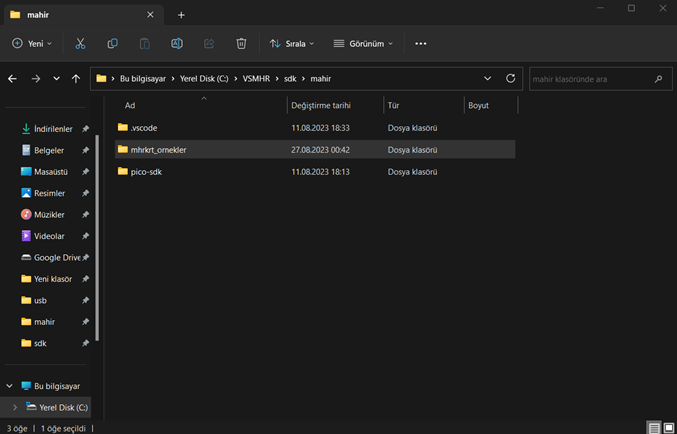Add a new tab with plus button
This screenshot has width=677, height=434.
pyautogui.click(x=181, y=15)
